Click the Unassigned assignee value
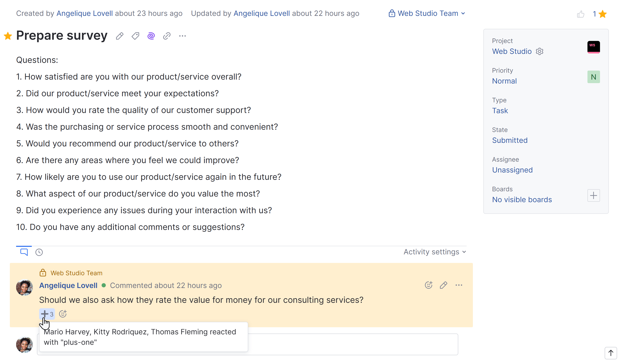623x364 pixels. [x=512, y=170]
